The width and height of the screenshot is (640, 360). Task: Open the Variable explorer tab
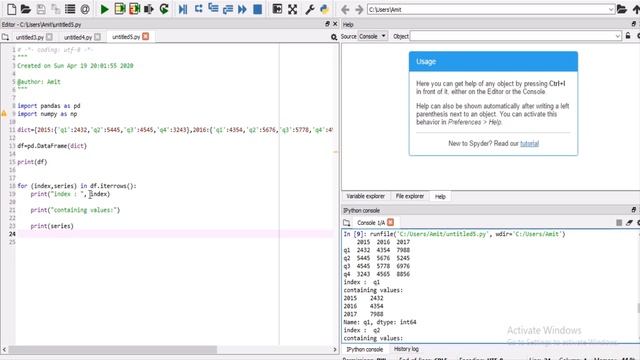(x=365, y=196)
